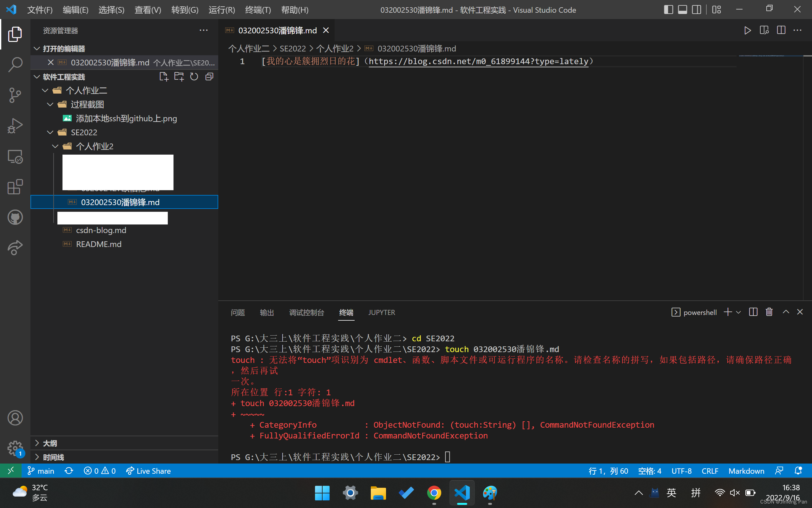The height and width of the screenshot is (508, 812).
Task: Open the Search view in activity bar
Action: click(15, 64)
